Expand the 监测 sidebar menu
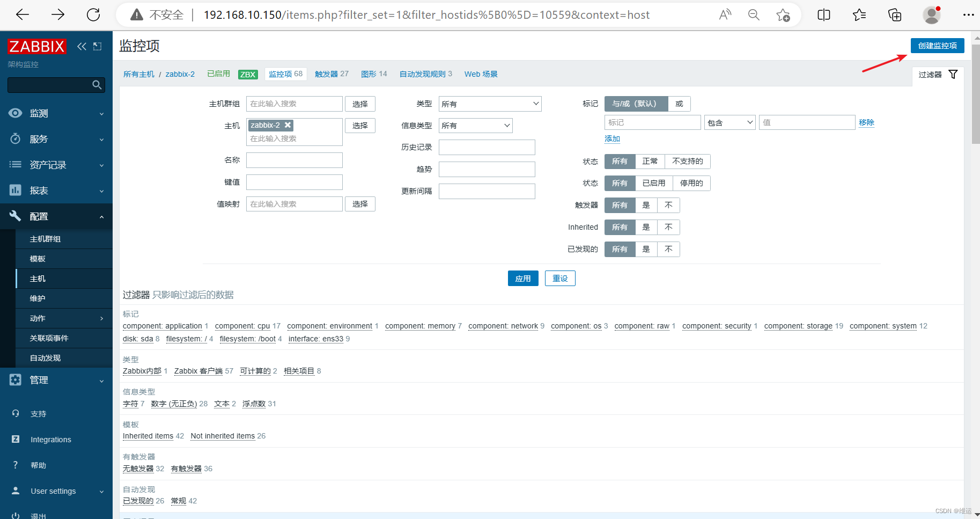Viewport: 980px width, 519px height. coord(56,113)
